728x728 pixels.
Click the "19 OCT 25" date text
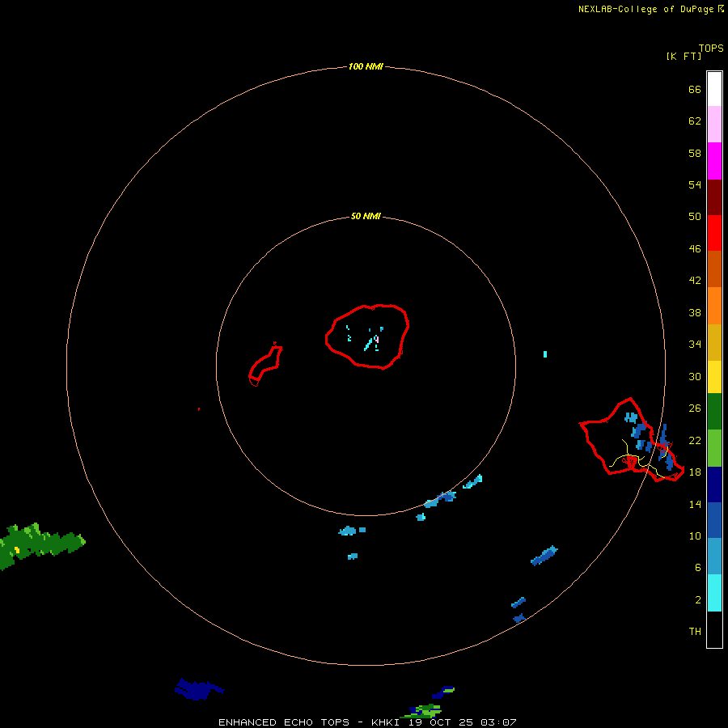pos(441,722)
